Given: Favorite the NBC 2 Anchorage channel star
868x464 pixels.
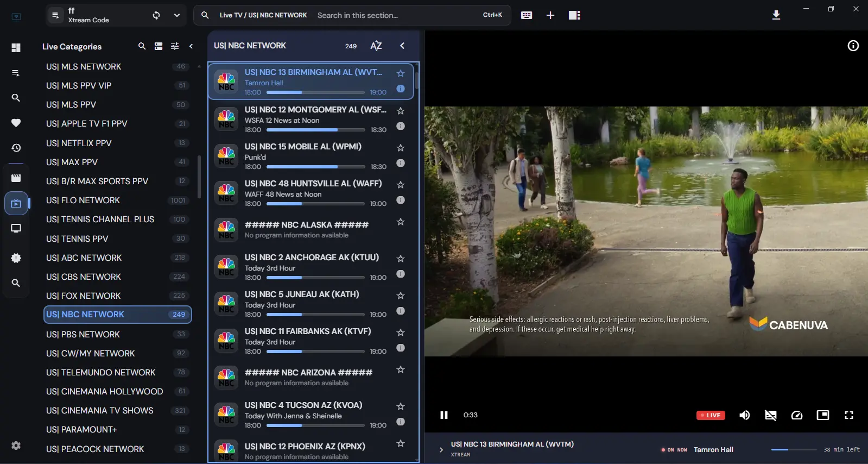Looking at the screenshot, I should tap(401, 259).
